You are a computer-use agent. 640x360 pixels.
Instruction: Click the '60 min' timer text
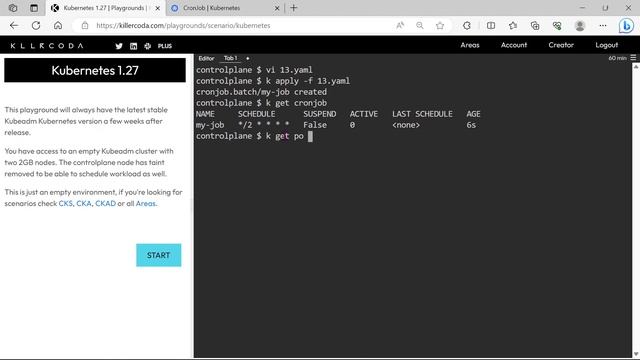pyautogui.click(x=617, y=58)
